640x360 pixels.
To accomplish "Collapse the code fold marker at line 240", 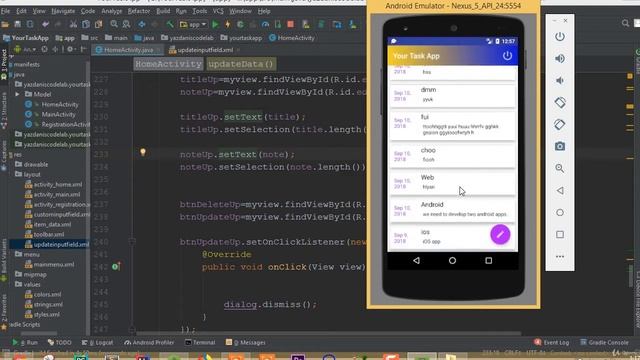I will [x=132, y=242].
